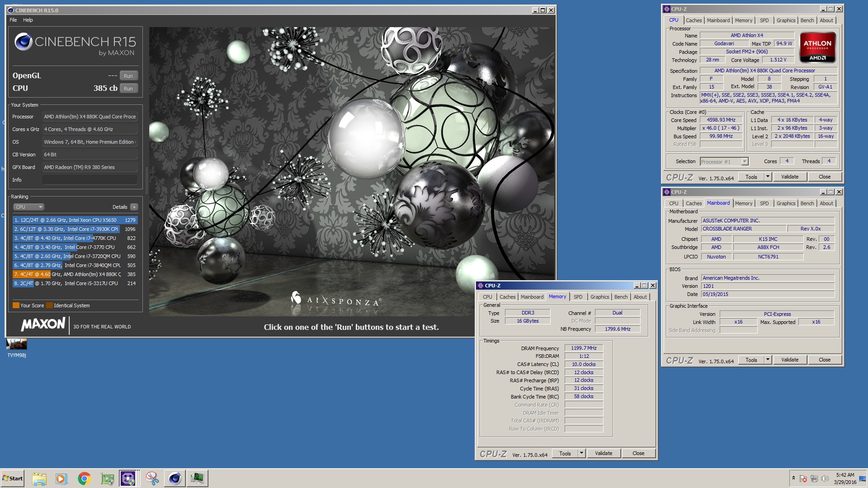Open the Help menu in Cinebench
The image size is (868, 488).
point(28,20)
